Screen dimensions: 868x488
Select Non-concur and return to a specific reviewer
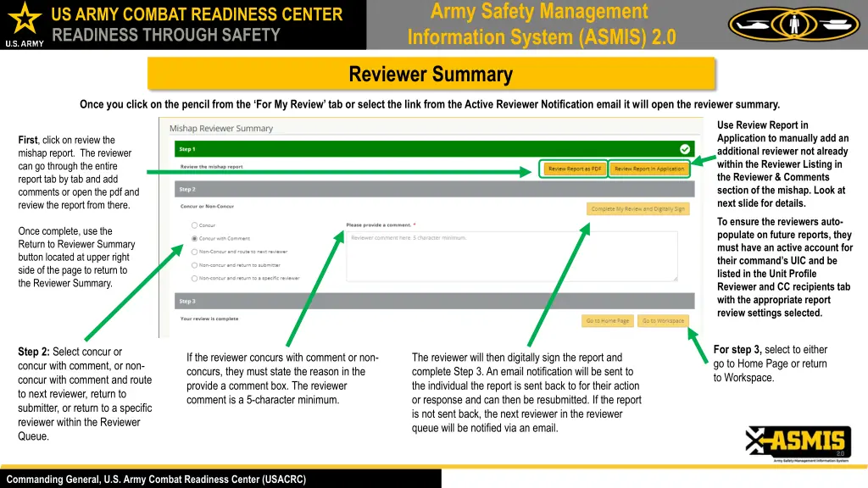[x=193, y=278]
